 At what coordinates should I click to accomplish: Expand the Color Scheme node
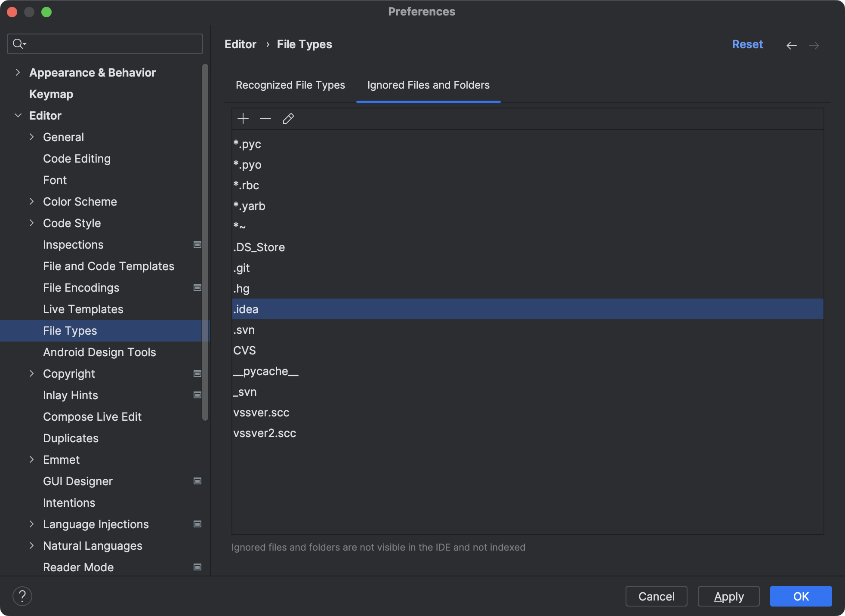tap(31, 202)
